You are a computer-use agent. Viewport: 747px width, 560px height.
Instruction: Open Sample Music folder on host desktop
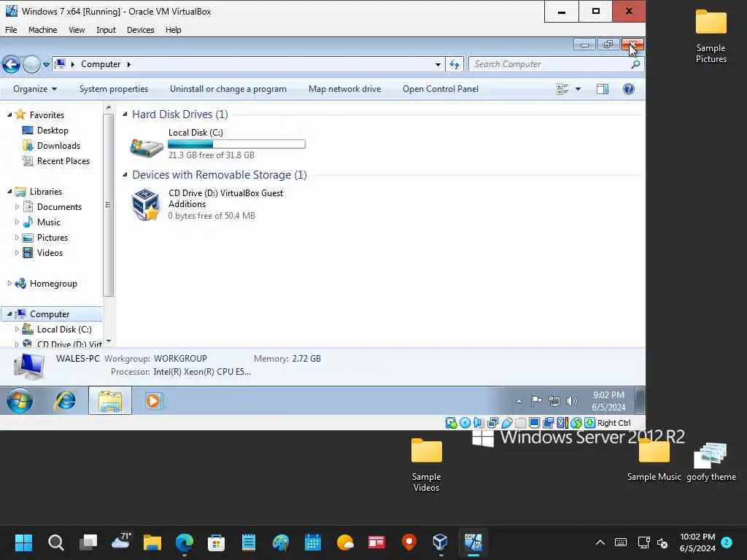pyautogui.click(x=654, y=461)
